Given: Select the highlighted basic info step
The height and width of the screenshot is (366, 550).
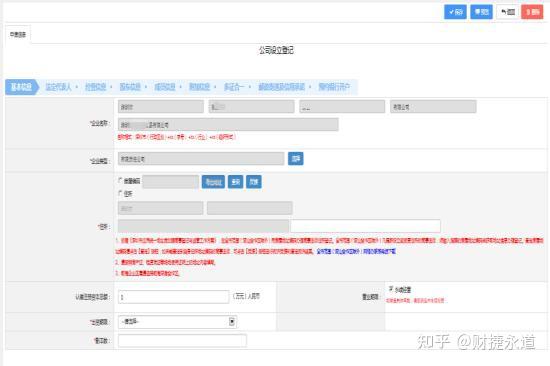Looking at the screenshot, I should (x=21, y=87).
